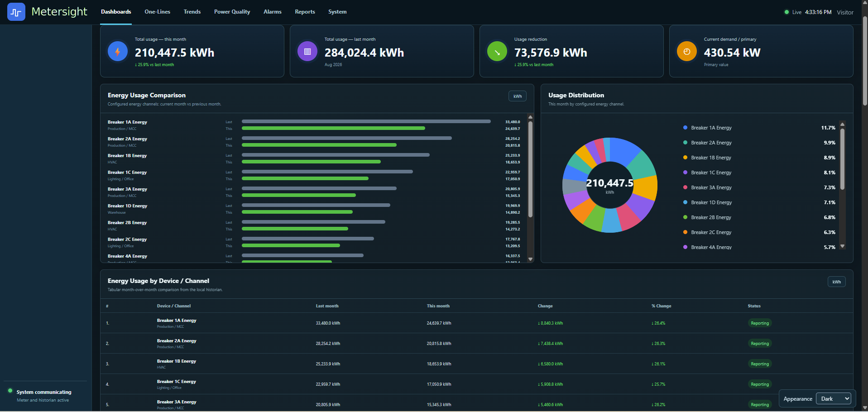Select Breaker 1B Energy table row name
Image resolution: width=868 pixels, height=412 pixels.
177,361
